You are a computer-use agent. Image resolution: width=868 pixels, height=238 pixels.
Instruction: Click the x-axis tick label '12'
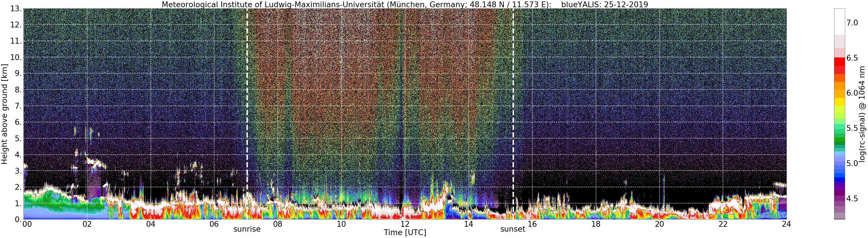pyautogui.click(x=405, y=224)
